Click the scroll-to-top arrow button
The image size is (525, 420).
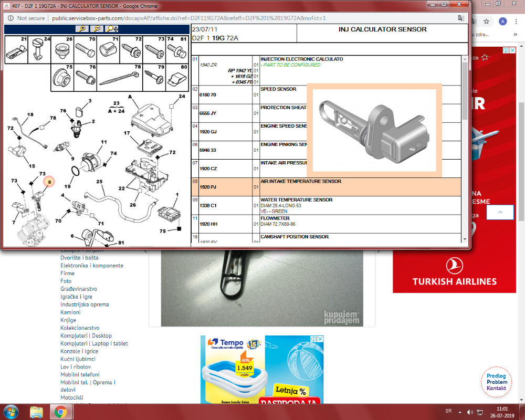[x=499, y=212]
